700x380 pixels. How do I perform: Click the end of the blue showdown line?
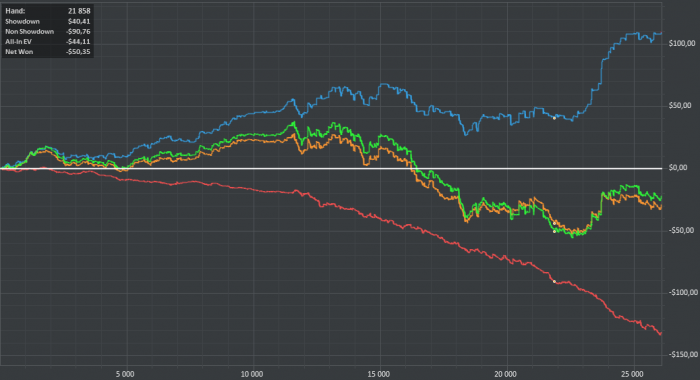(x=661, y=33)
